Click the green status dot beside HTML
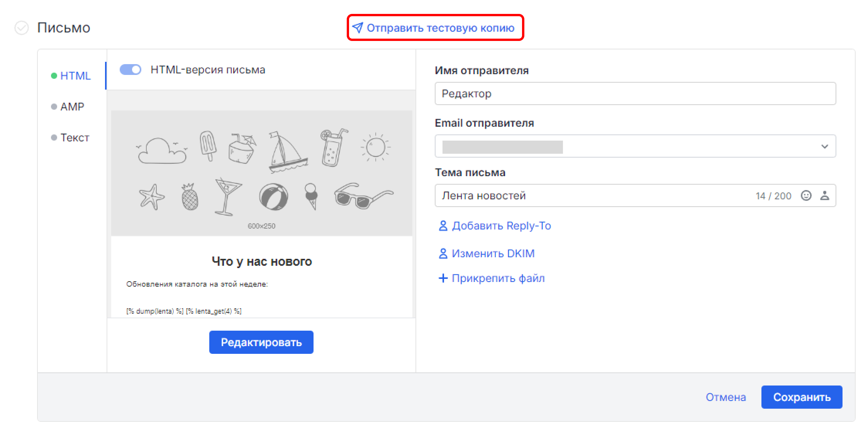Image resolution: width=868 pixels, height=428 pixels. 54,76
